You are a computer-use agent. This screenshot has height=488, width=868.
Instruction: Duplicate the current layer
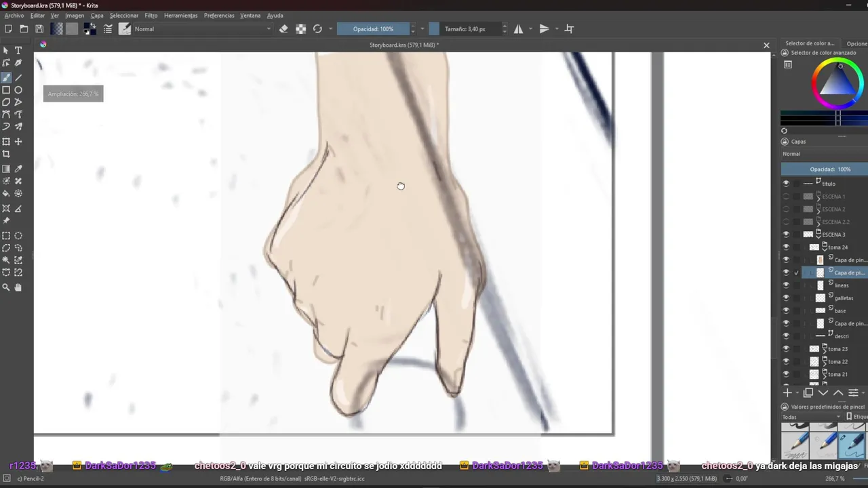[x=808, y=393]
